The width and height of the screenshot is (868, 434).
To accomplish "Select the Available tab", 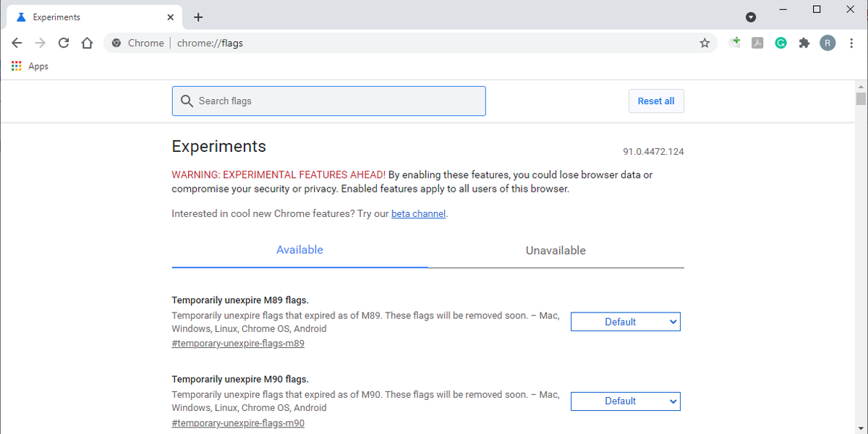I will (299, 250).
